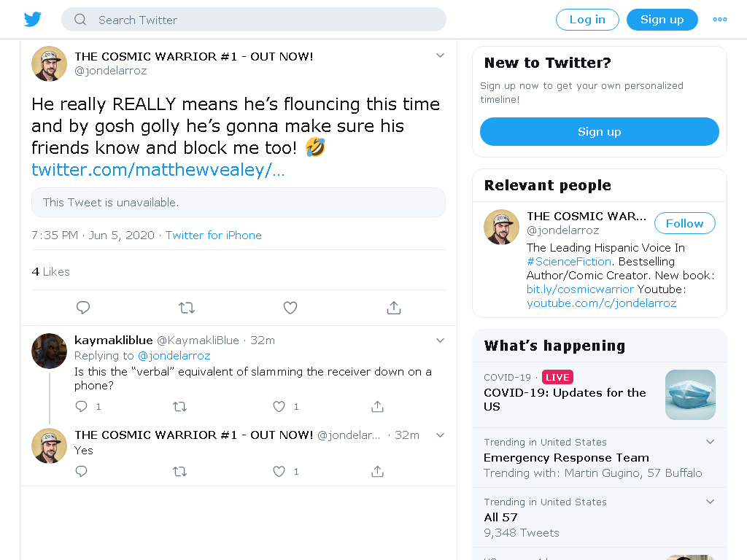Open options chevron for All 57 trend
Screen dimensions: 747x560
coord(710,502)
